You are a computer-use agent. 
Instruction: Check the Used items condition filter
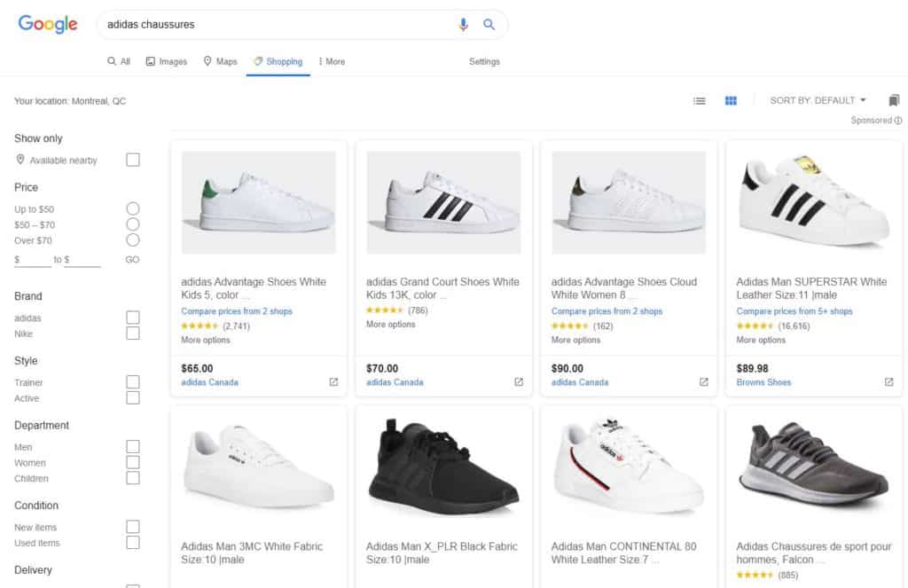pos(133,542)
